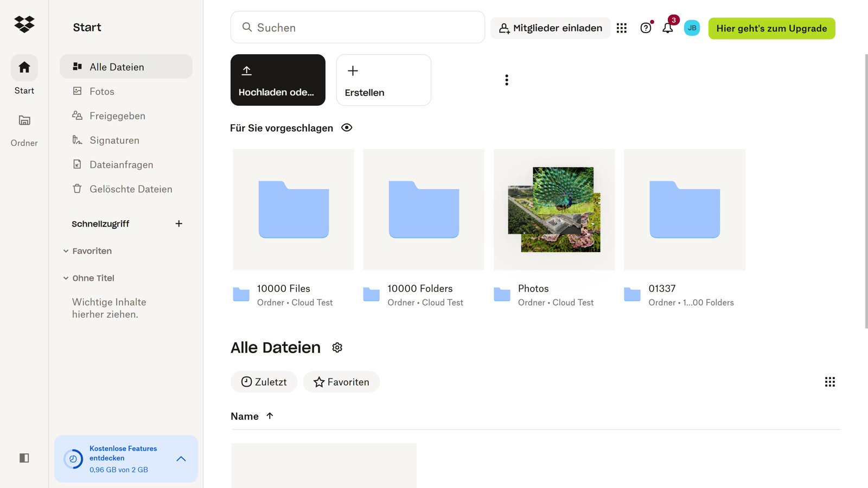Switch to the Ordner view in the sidebar

point(24,128)
